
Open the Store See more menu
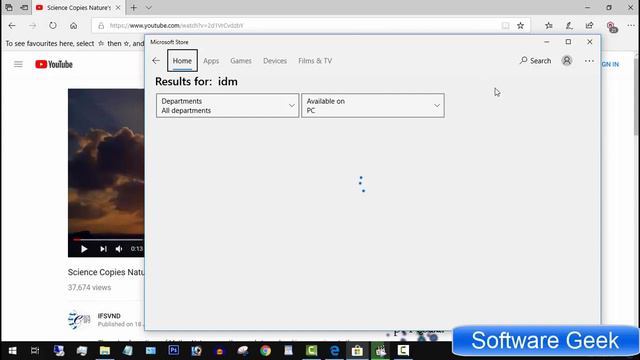tap(589, 61)
